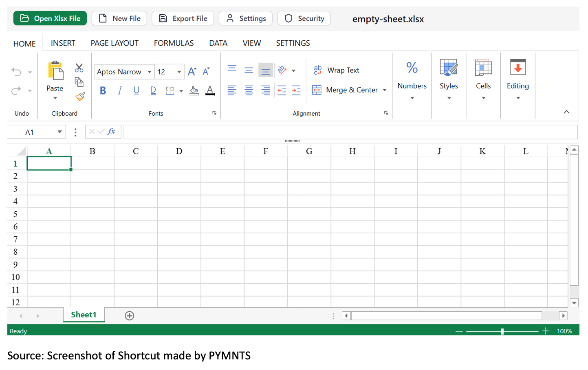
Task: Click the Insert Function fx icon
Action: (x=111, y=132)
